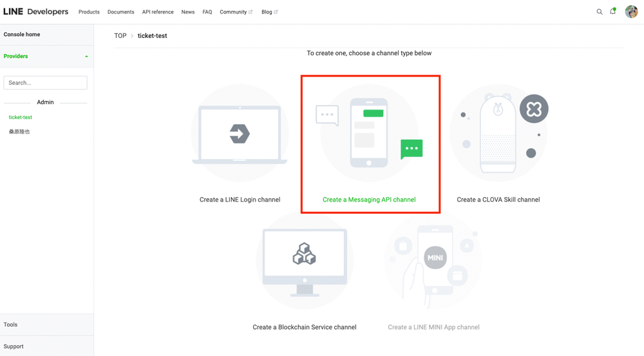Go to Console home
This screenshot has width=644, height=356.
click(x=22, y=35)
